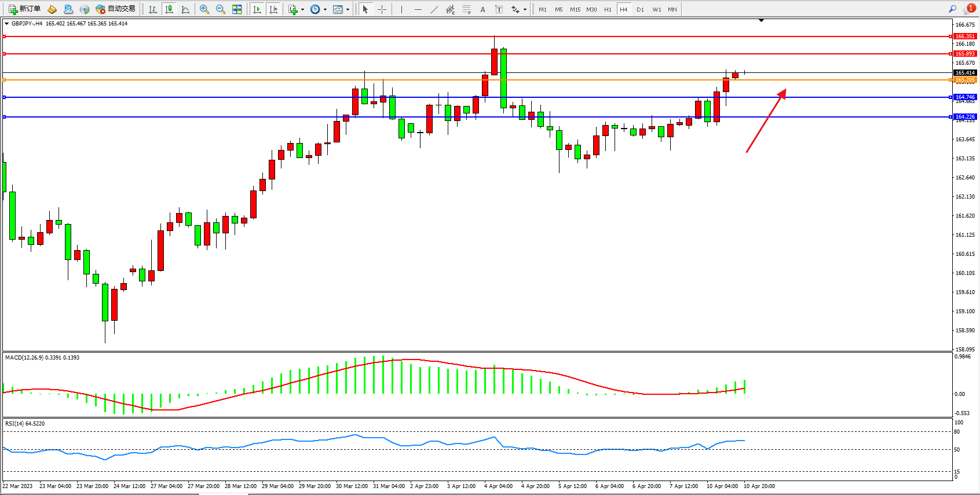The height and width of the screenshot is (495, 980).
Task: Toggle AutoTrading (自动交易) button
Action: pyautogui.click(x=115, y=9)
